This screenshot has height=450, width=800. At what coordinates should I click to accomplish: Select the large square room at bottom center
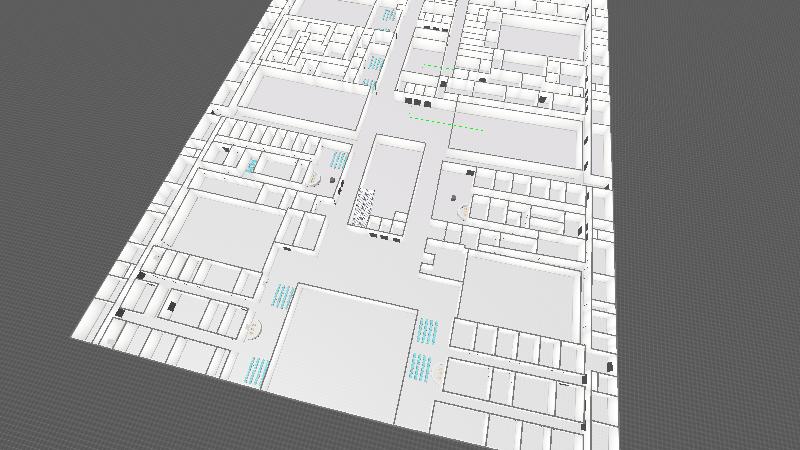(345, 348)
